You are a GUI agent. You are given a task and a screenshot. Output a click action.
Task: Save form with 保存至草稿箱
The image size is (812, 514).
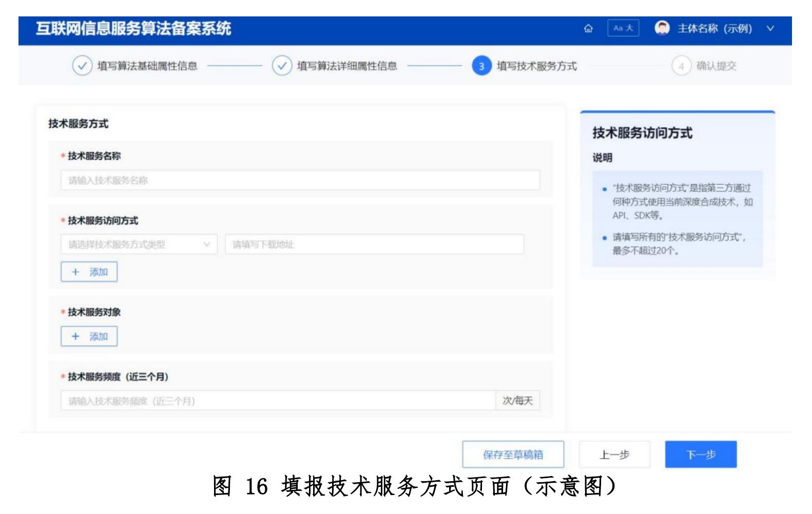point(513,454)
